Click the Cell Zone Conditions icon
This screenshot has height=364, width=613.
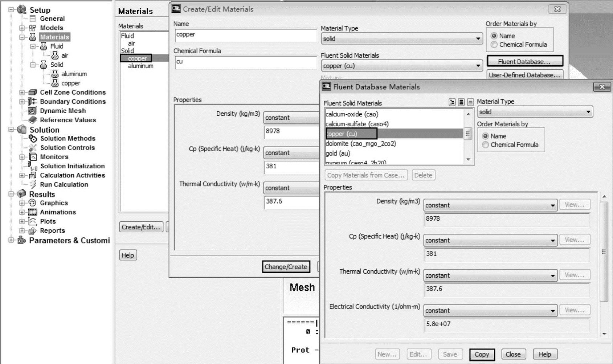[33, 92]
